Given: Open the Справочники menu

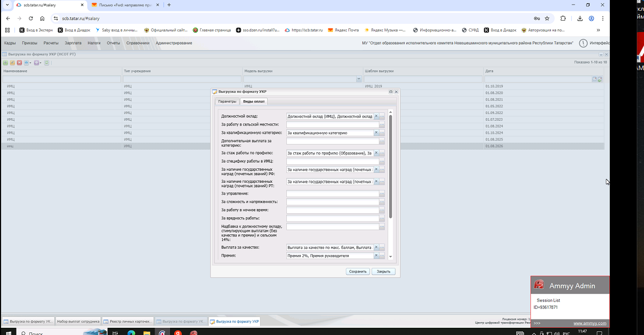Looking at the screenshot, I should [x=137, y=43].
